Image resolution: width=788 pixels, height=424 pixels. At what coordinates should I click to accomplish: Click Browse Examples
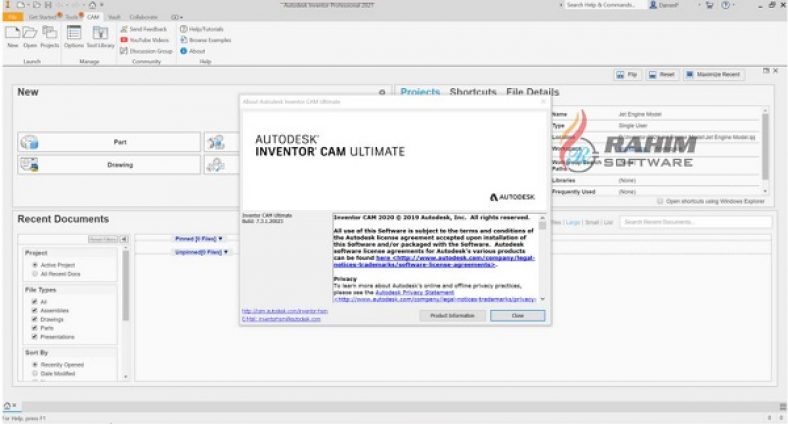pyautogui.click(x=206, y=40)
